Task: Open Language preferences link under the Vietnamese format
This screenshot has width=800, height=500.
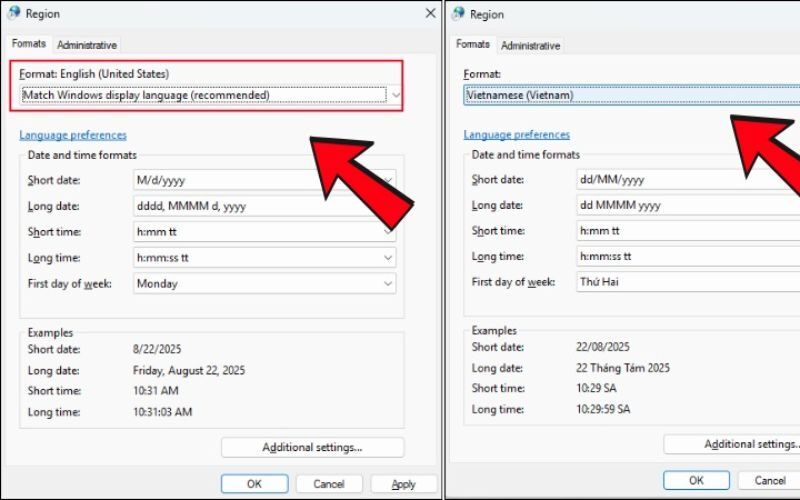Action: pyautogui.click(x=517, y=134)
